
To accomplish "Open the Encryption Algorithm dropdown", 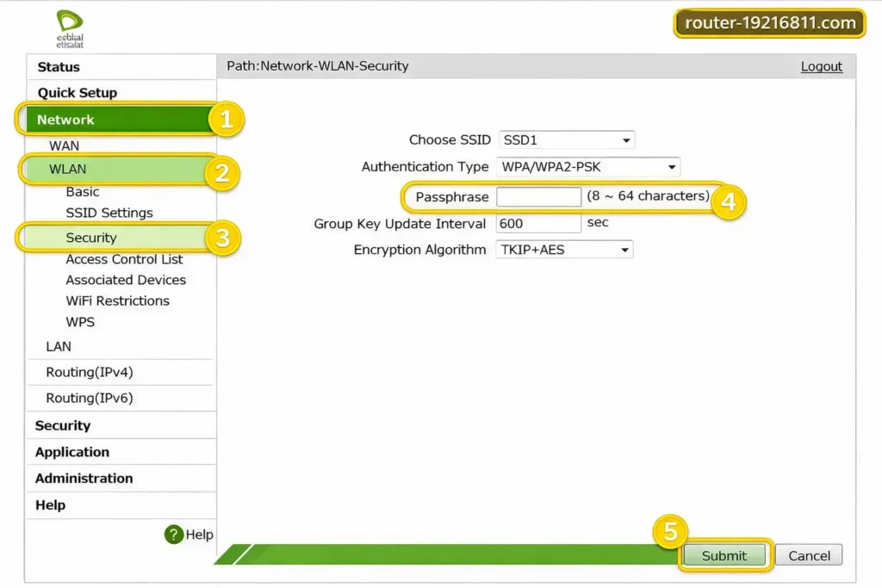I will 564,250.
